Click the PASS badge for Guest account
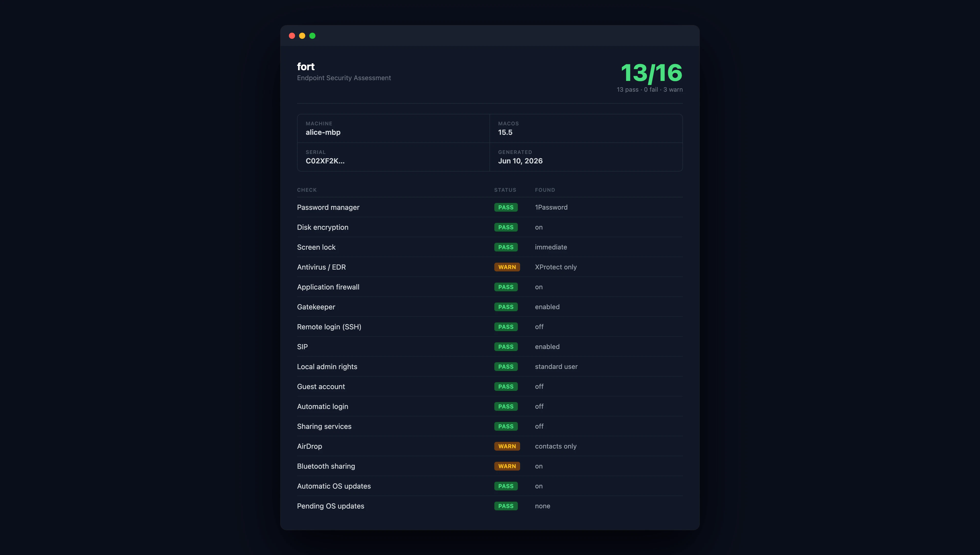The height and width of the screenshot is (555, 980). [x=506, y=387]
